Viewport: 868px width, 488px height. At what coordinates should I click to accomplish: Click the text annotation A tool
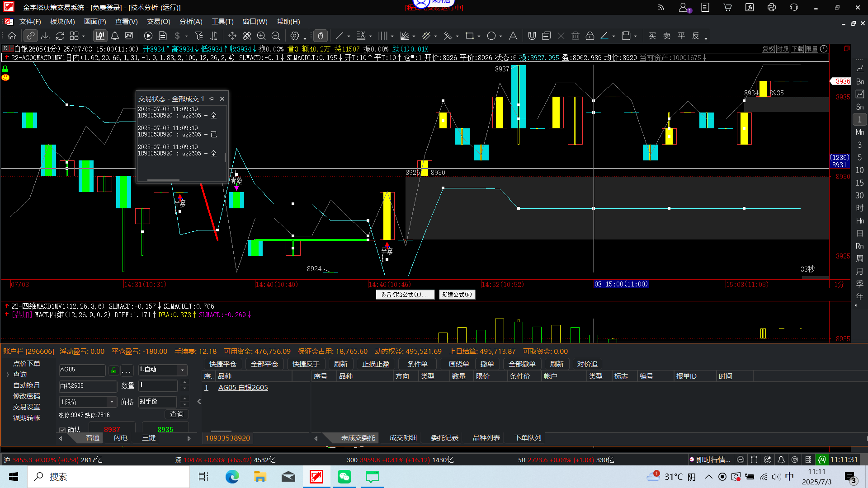[513, 36]
